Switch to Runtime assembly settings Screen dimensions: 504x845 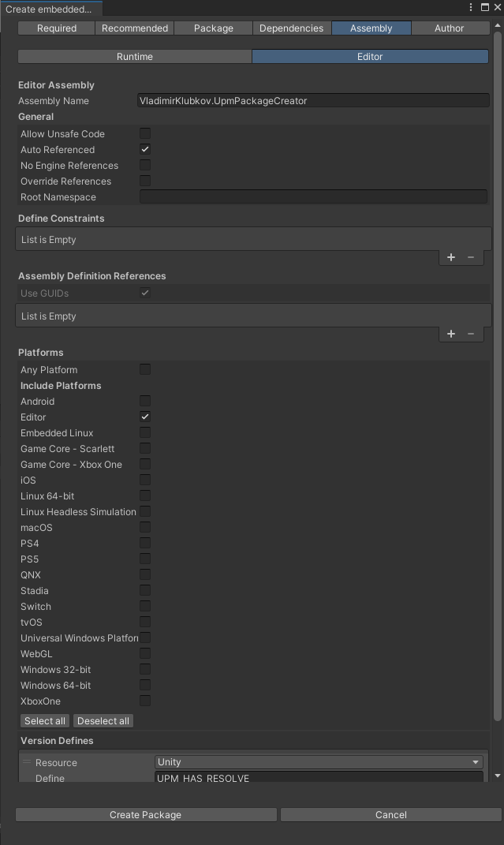click(x=134, y=56)
